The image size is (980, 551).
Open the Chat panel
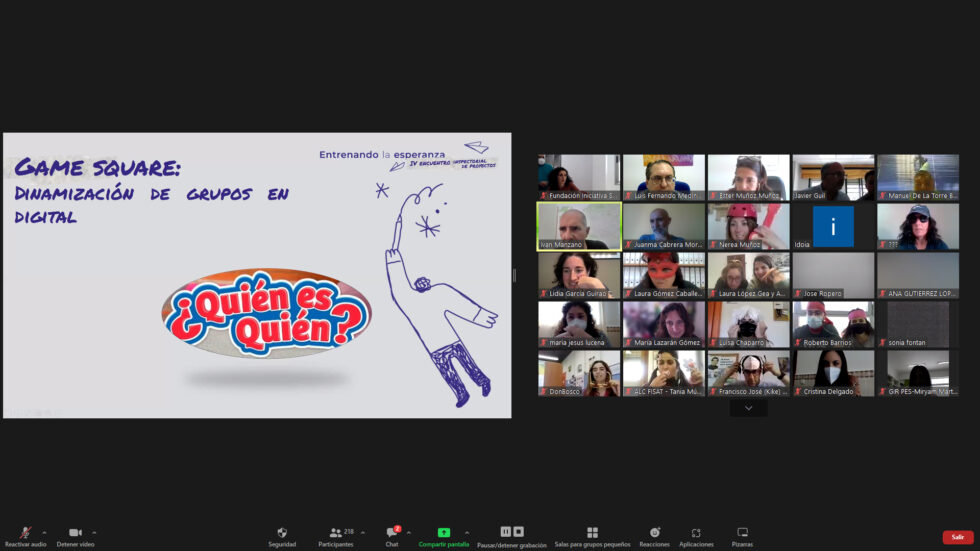point(392,533)
